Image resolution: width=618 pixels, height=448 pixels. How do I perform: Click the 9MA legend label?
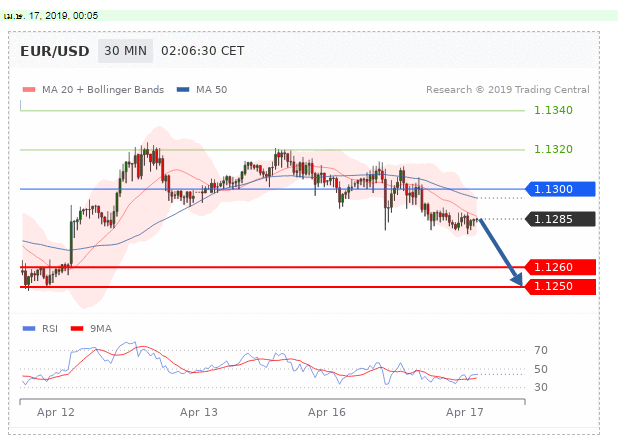coord(101,329)
